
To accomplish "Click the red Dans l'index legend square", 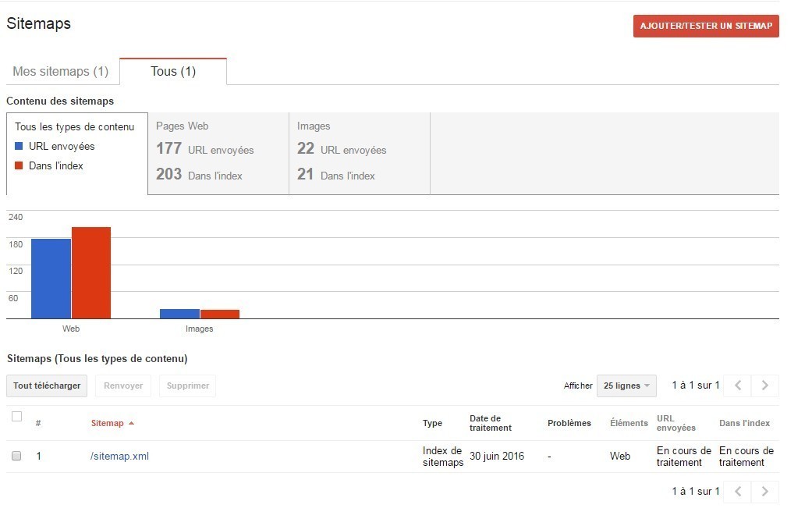I will click(x=19, y=165).
